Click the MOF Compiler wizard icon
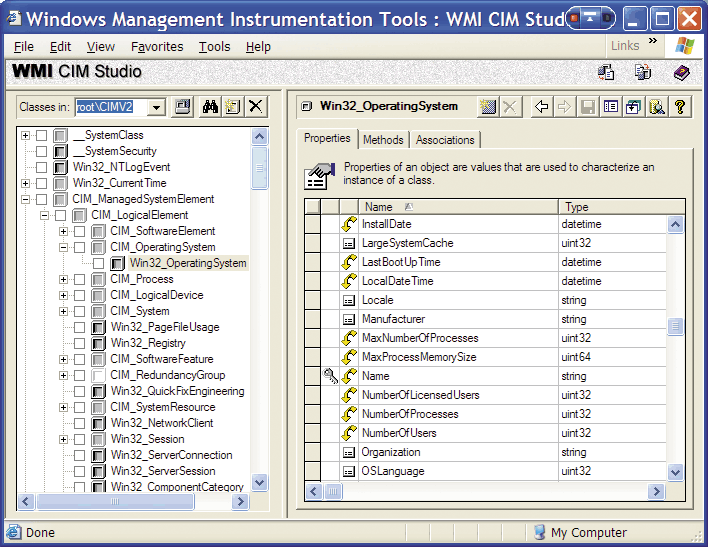This screenshot has height=547, width=708. point(643,72)
